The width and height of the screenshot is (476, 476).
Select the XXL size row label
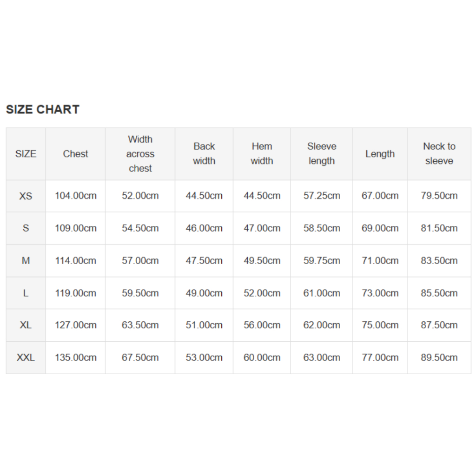[x=26, y=357]
